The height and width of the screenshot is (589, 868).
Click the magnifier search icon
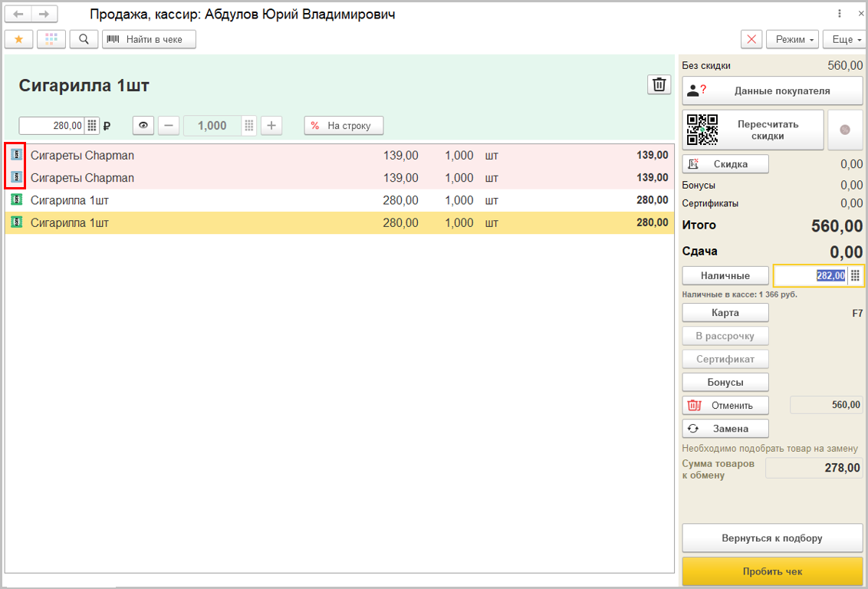click(84, 39)
